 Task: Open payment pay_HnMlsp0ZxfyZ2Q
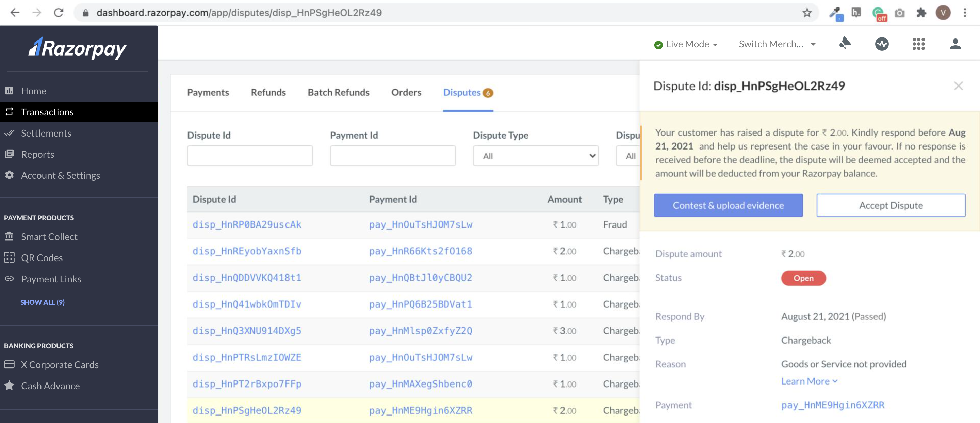[x=420, y=330]
